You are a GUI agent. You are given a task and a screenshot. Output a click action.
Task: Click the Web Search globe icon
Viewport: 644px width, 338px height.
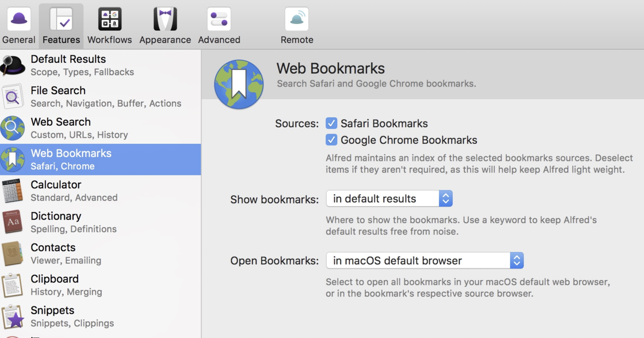12,128
